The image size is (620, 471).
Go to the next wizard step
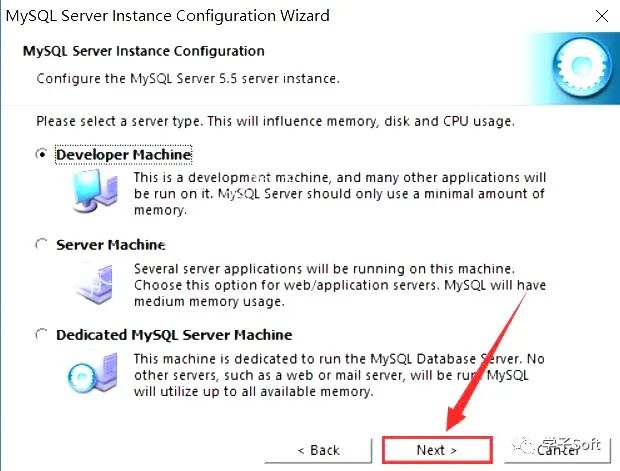(437, 450)
